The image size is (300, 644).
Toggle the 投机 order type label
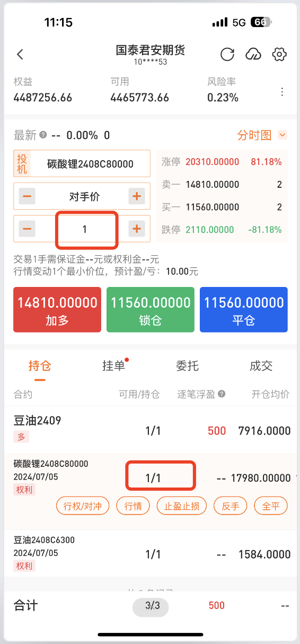tap(23, 164)
